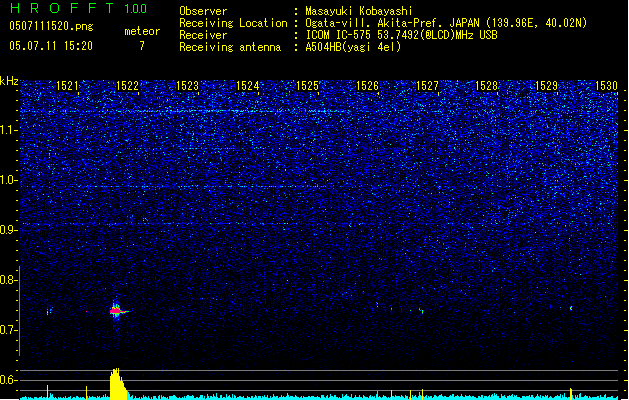Click the 1524 time axis marker
629x400 pixels.
pyautogui.click(x=248, y=86)
